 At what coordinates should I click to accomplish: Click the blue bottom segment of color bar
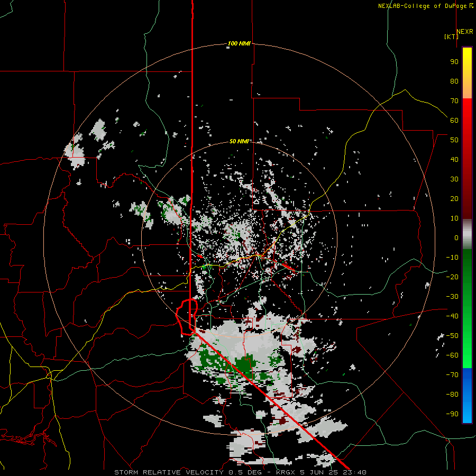467,396
